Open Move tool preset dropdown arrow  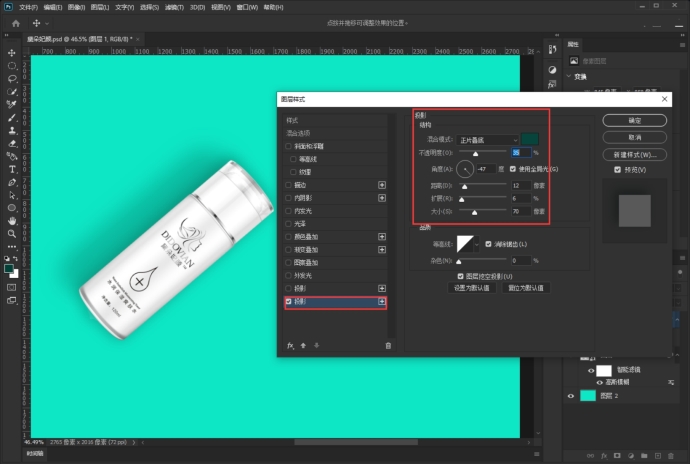pos(47,23)
